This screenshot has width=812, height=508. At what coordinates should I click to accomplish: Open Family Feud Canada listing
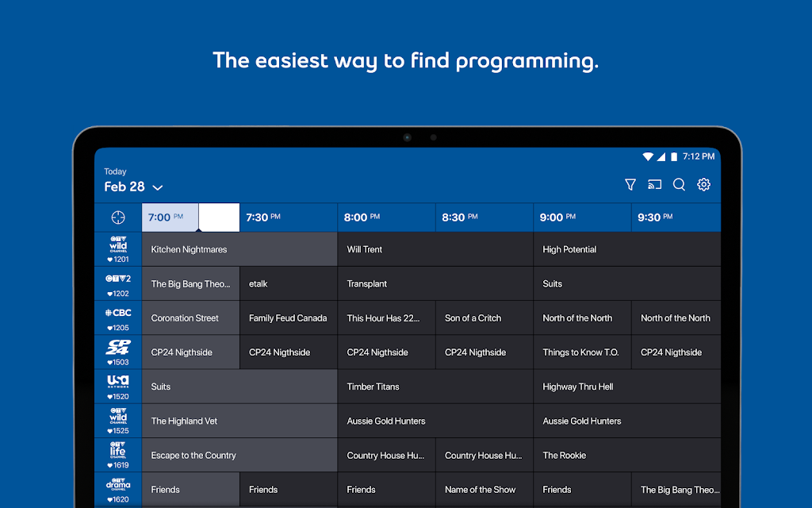pos(288,318)
